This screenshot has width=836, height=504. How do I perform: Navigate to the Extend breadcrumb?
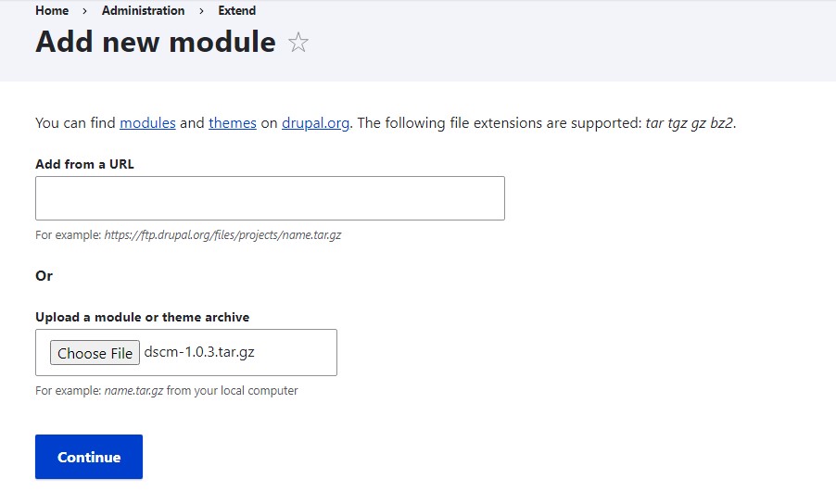point(236,11)
